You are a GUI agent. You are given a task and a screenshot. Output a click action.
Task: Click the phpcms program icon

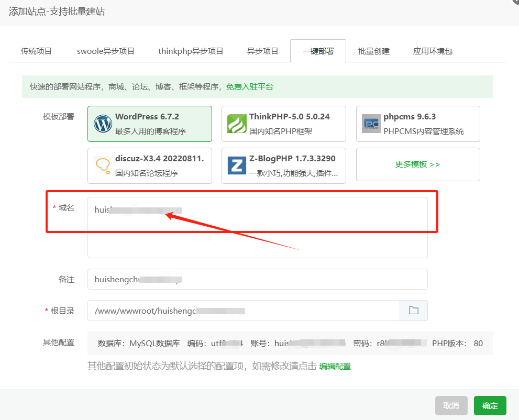[x=371, y=124]
